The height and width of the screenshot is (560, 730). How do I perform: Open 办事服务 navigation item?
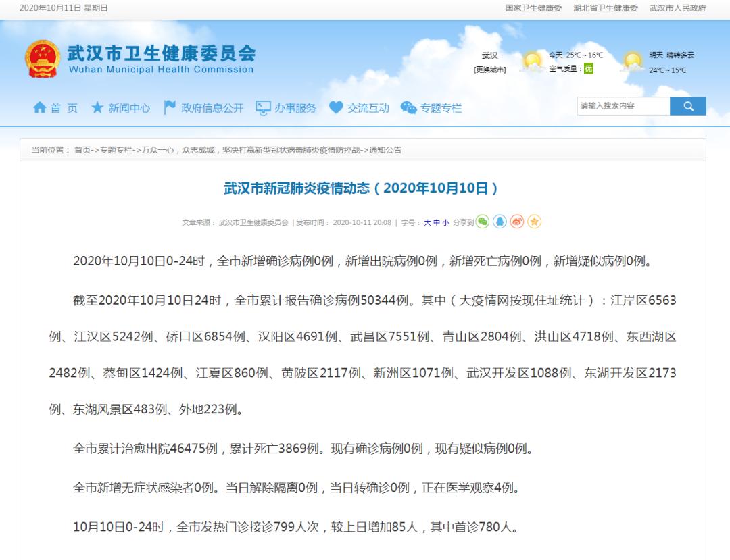coord(295,108)
